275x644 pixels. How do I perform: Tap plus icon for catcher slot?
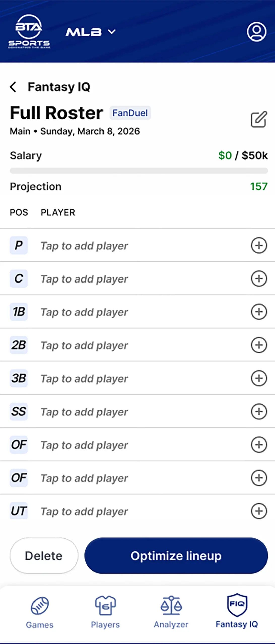(259, 279)
